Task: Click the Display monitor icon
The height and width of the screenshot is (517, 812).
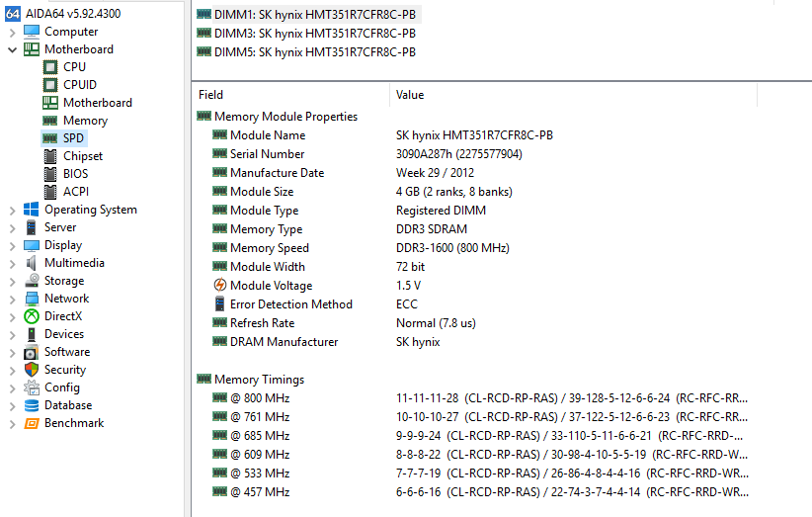Action: tap(31, 245)
